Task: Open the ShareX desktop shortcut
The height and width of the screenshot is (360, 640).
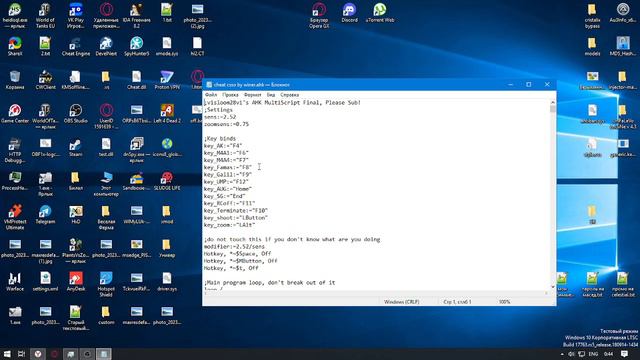Action: (15, 46)
